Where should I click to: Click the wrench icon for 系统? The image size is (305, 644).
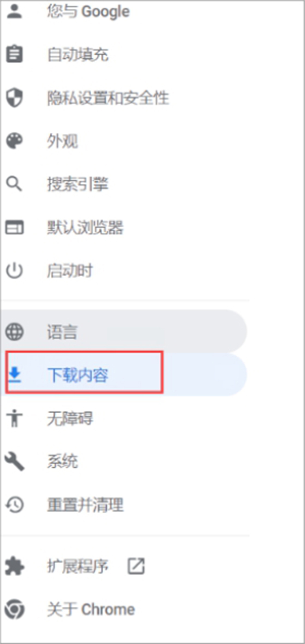click(x=14, y=462)
